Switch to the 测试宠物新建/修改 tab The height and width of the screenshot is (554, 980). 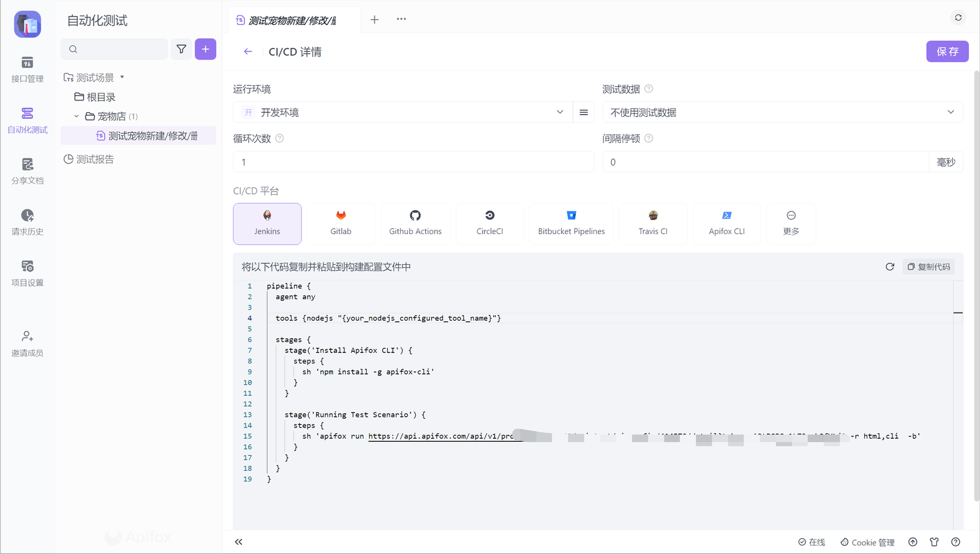pos(293,20)
